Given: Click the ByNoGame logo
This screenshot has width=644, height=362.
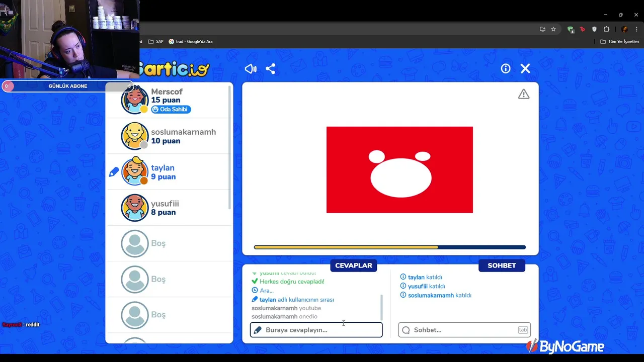Looking at the screenshot, I should (x=565, y=346).
